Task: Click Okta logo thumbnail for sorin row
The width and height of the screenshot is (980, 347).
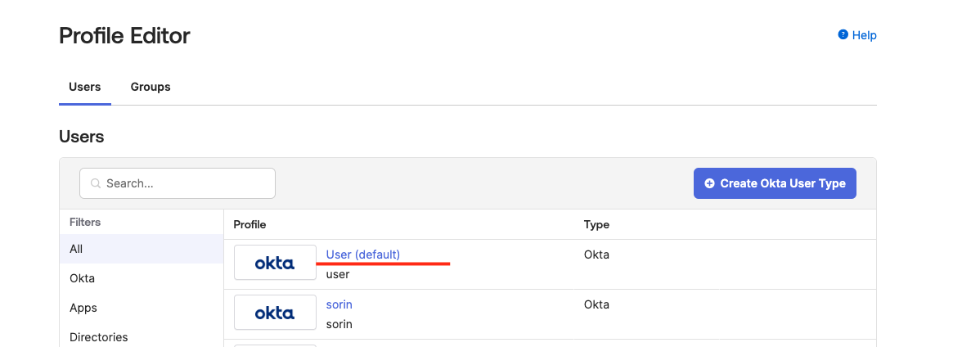Action: pos(275,313)
